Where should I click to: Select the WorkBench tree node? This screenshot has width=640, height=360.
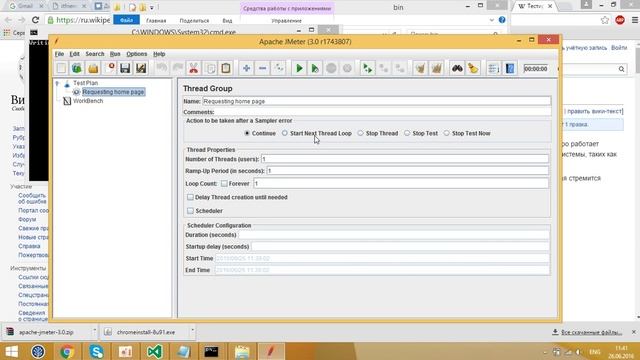point(88,101)
